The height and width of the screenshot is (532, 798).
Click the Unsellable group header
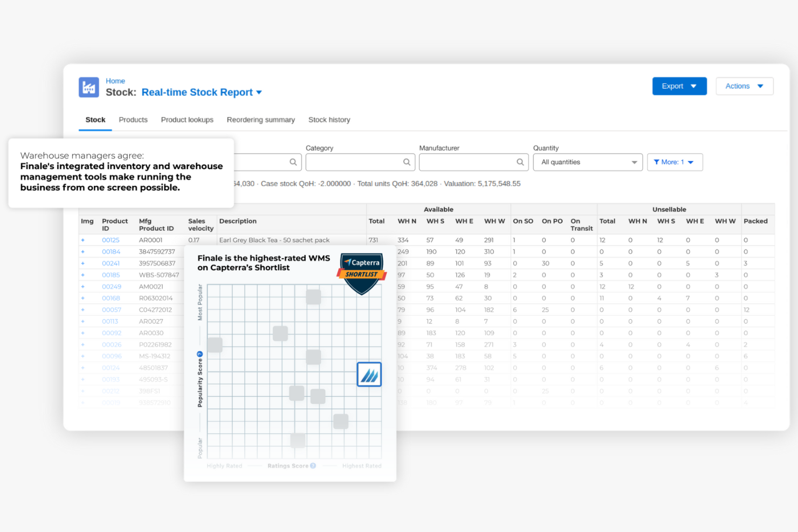click(669, 209)
